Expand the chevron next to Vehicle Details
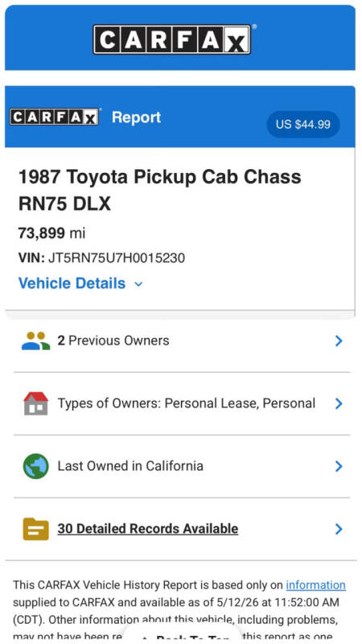Viewport: 362px width, 644px height. coord(138,284)
